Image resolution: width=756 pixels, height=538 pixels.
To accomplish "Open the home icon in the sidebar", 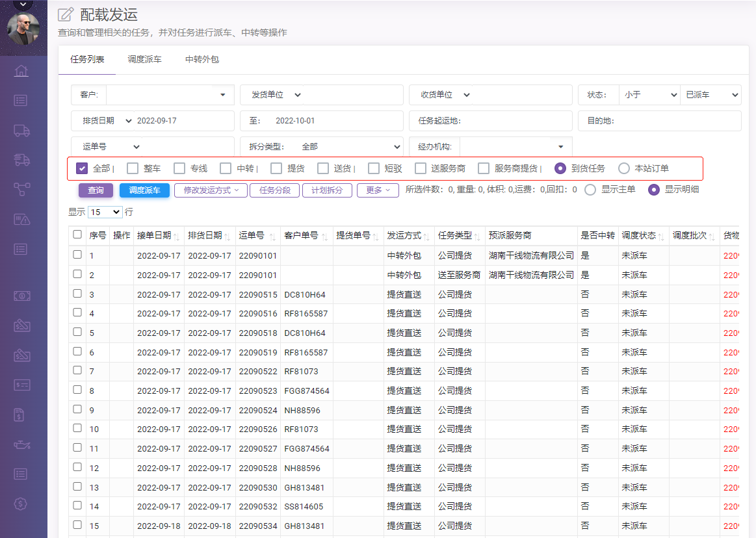I will click(21, 71).
